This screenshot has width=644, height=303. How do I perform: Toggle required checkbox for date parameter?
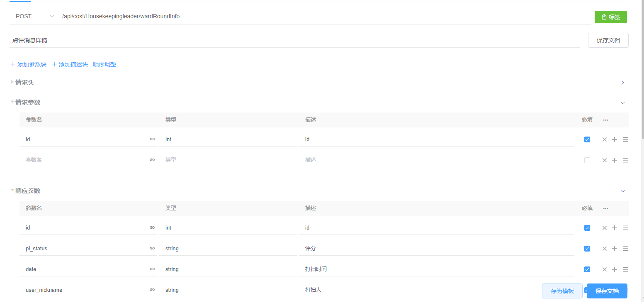(x=587, y=269)
